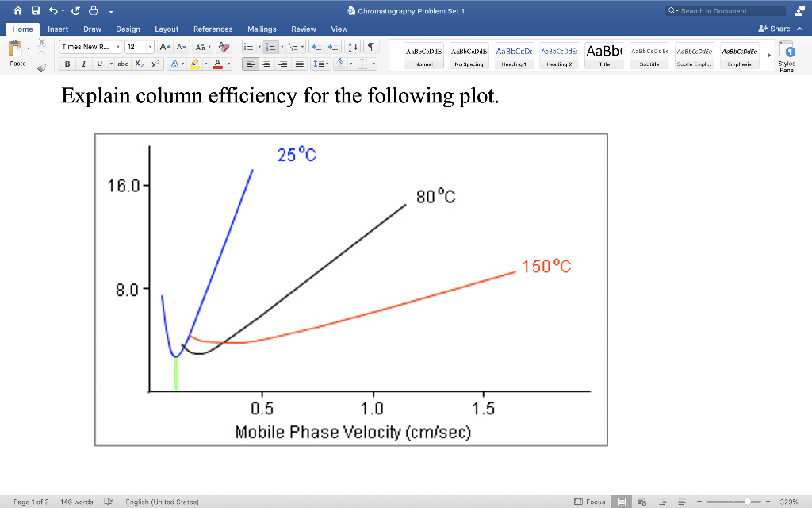The height and width of the screenshot is (508, 812).
Task: Expand the styles gallery arrow
Action: tap(769, 56)
